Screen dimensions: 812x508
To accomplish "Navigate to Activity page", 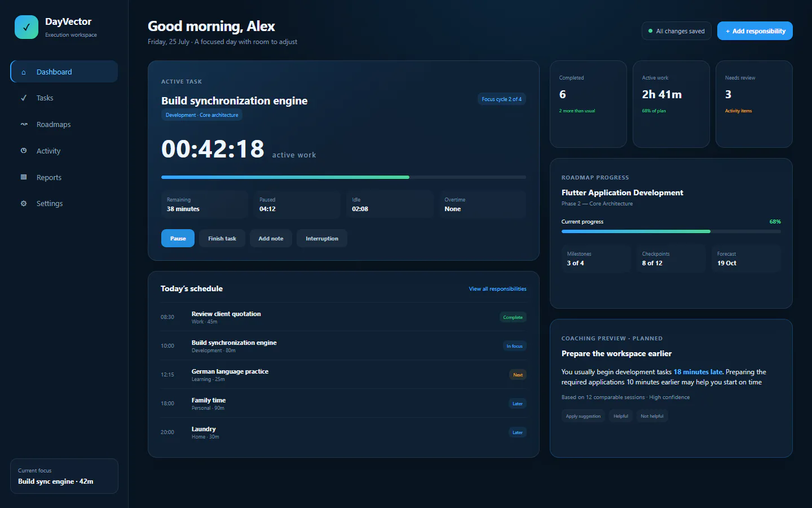I will (64, 151).
